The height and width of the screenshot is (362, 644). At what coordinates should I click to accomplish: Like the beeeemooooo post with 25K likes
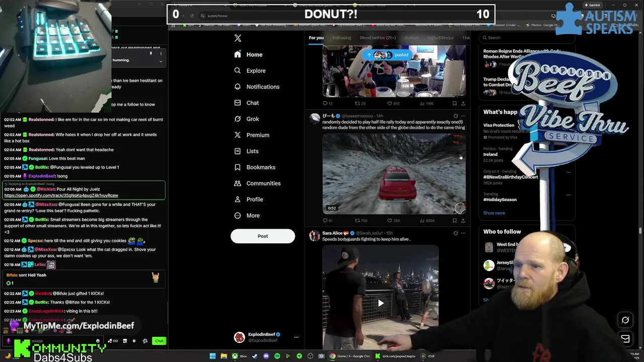(x=393, y=220)
